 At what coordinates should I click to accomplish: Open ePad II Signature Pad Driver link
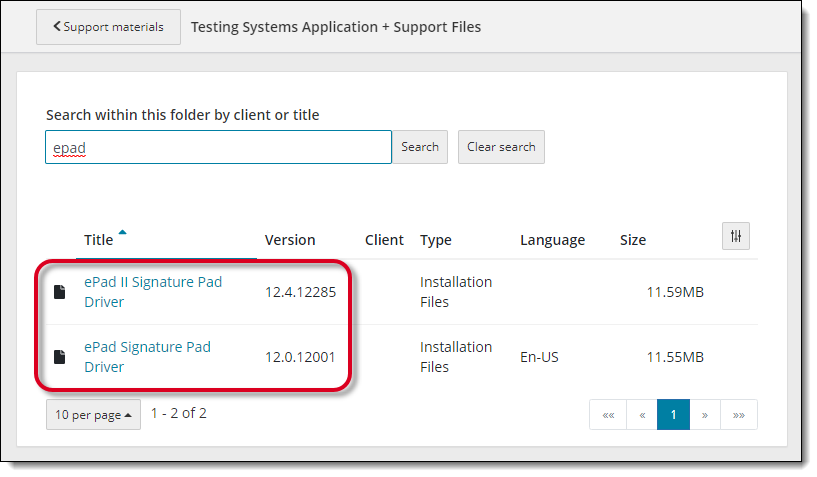pos(153,292)
